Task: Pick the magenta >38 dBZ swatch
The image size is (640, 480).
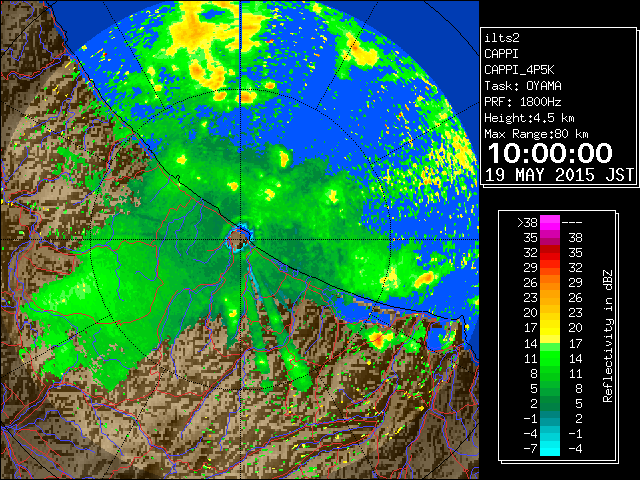Action: point(550,223)
